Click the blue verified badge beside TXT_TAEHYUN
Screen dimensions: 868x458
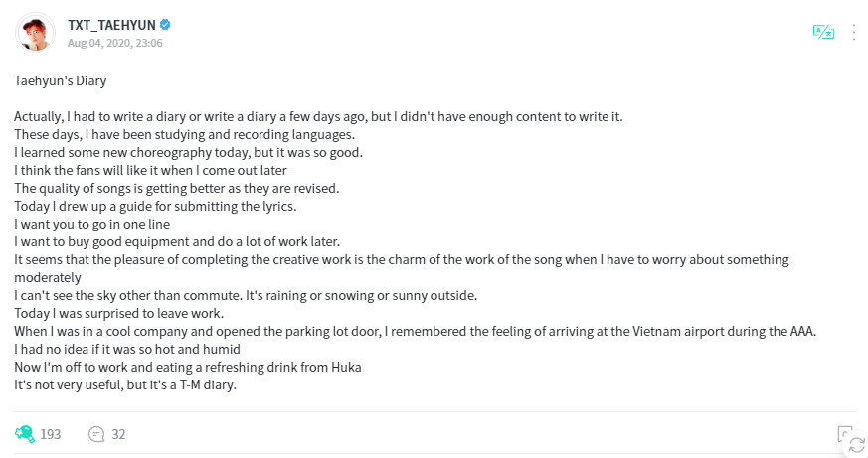(165, 25)
